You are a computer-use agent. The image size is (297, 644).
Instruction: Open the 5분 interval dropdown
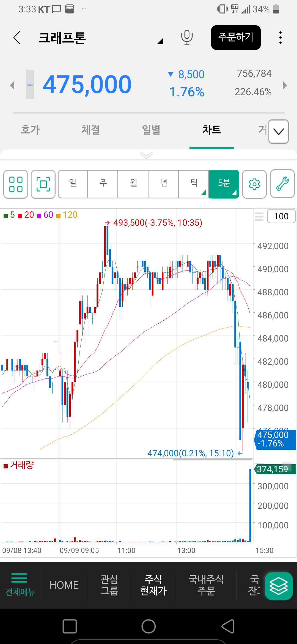point(224,184)
